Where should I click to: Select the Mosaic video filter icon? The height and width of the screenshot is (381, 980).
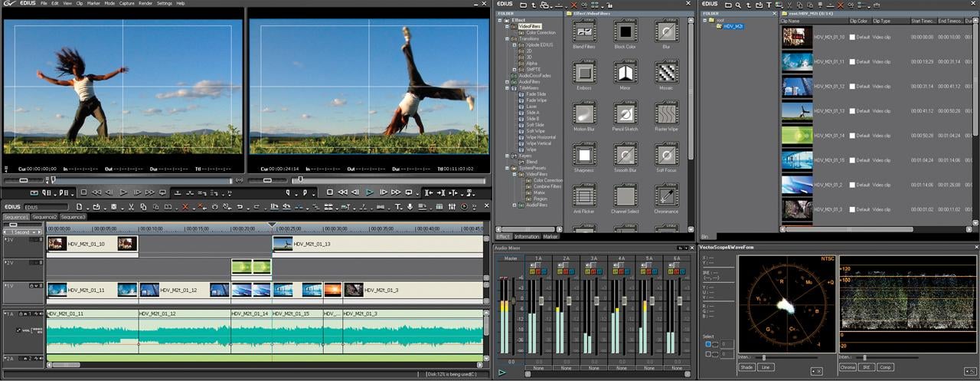666,73
